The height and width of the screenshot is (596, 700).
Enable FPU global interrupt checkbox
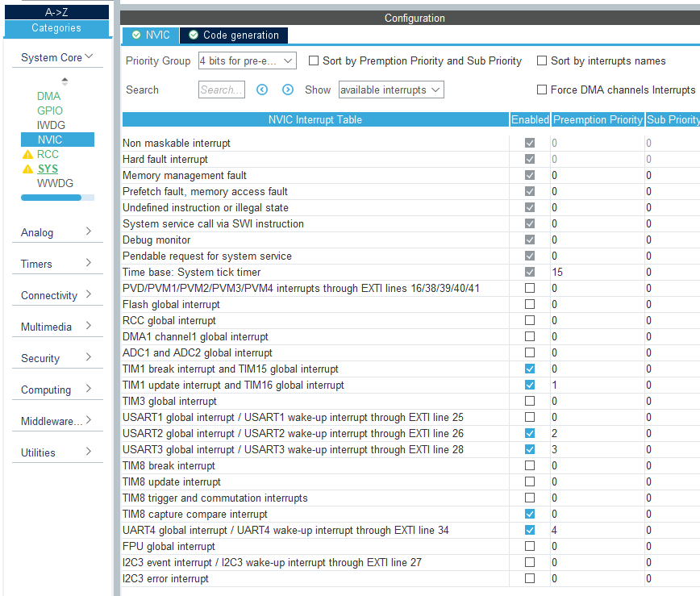(530, 546)
